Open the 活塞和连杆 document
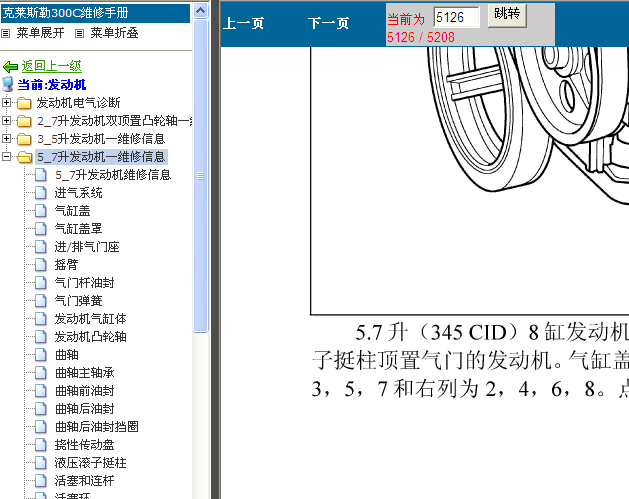 coord(85,481)
